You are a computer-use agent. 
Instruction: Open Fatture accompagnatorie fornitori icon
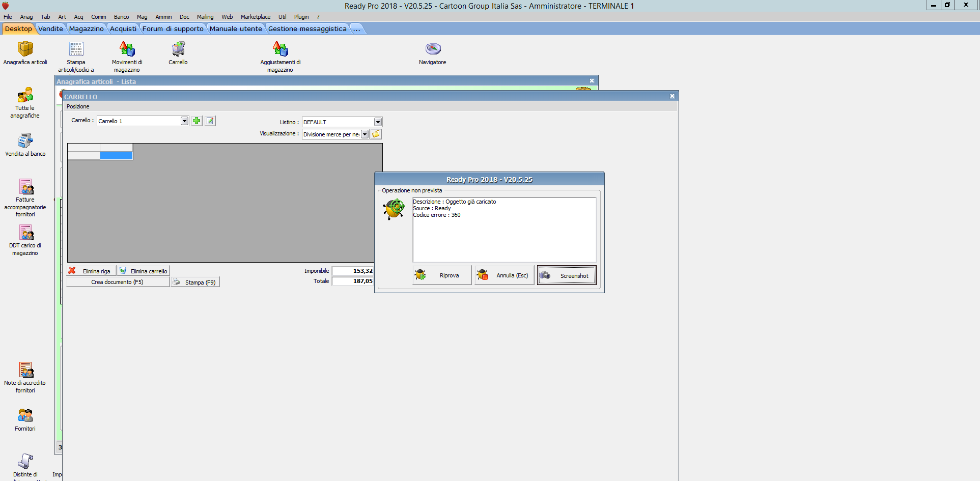click(x=25, y=197)
